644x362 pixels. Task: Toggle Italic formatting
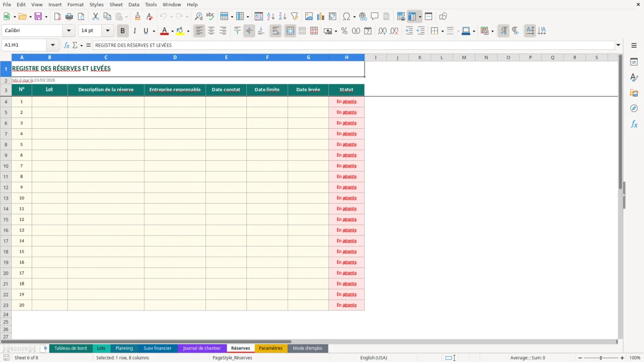click(135, 31)
